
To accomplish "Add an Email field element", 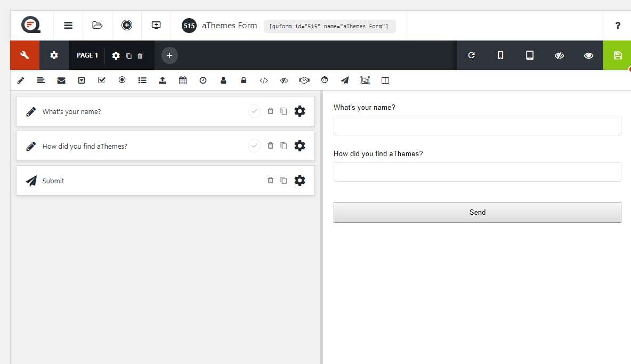I will (61, 80).
